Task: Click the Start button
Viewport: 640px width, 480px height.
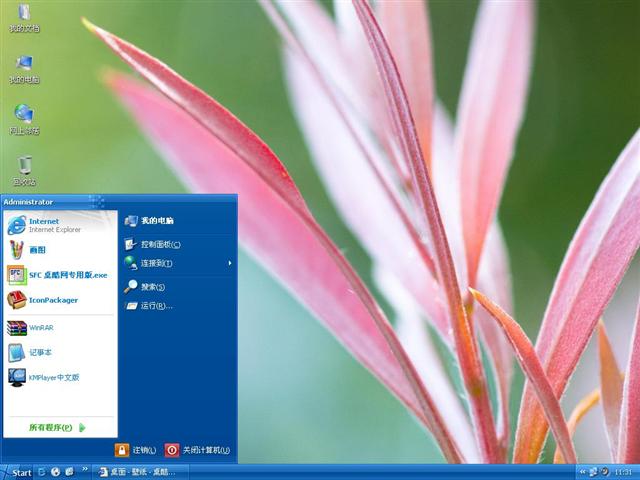Action: point(17,472)
